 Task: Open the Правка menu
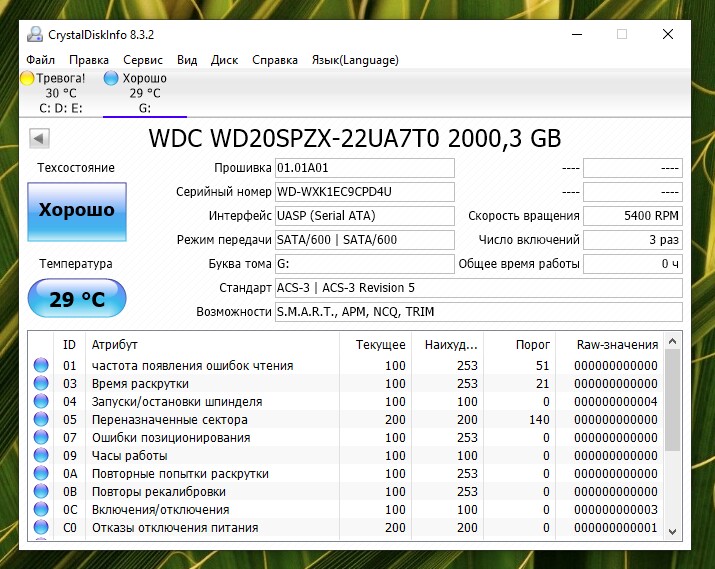pos(89,60)
